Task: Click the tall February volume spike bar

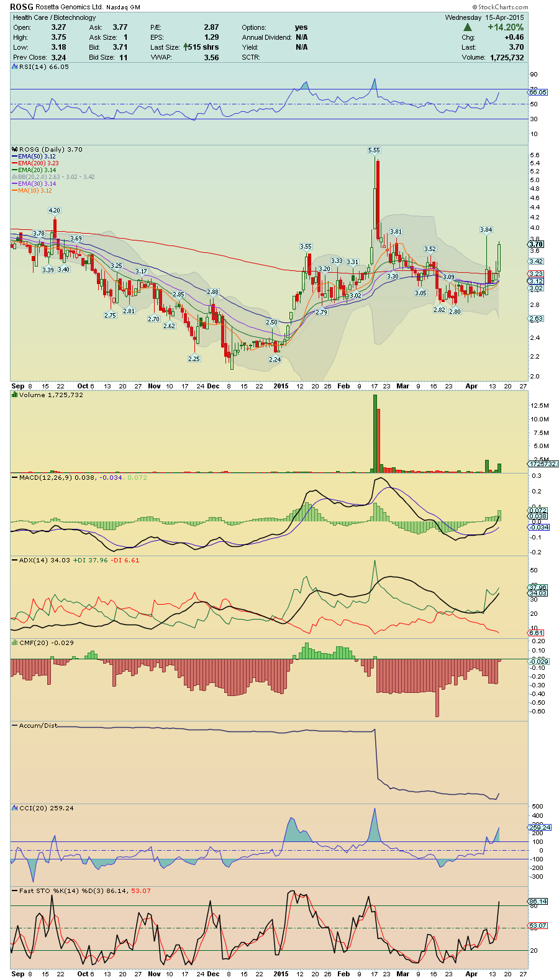Action: [x=375, y=434]
